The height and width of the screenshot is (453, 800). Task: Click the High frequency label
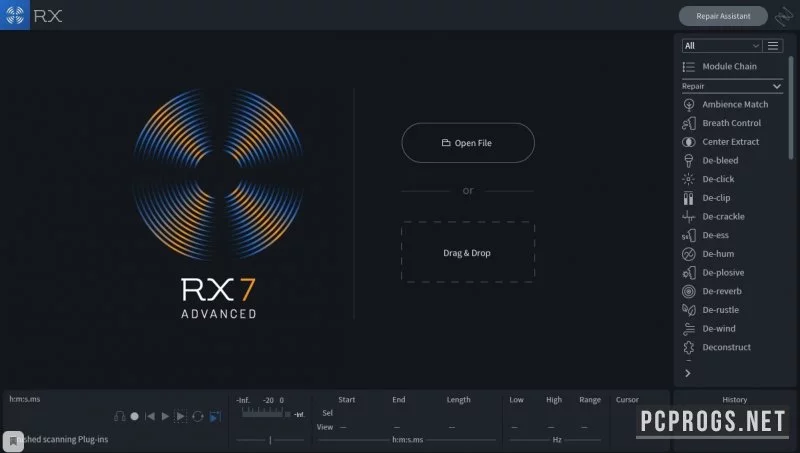tap(554, 399)
